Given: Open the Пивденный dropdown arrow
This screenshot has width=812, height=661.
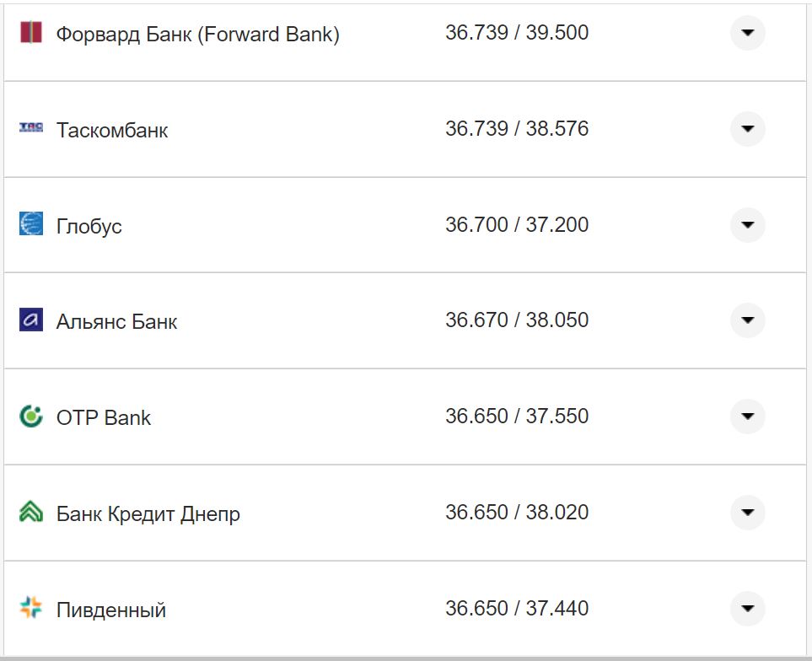Looking at the screenshot, I should [747, 608].
